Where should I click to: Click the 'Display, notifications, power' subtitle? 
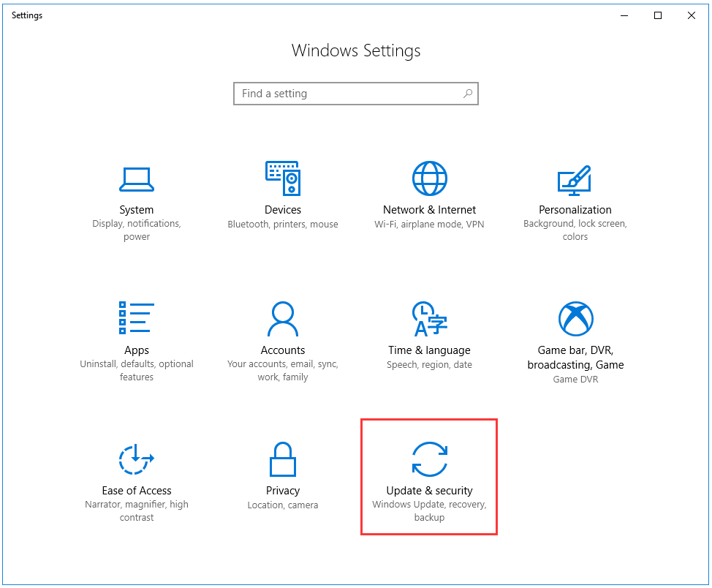[x=137, y=231]
